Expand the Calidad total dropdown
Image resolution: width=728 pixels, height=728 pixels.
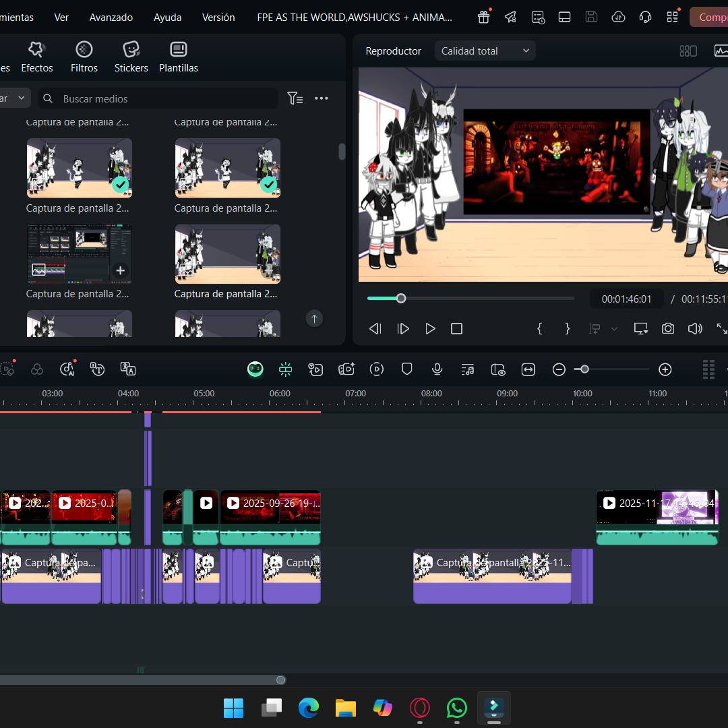pyautogui.click(x=485, y=51)
